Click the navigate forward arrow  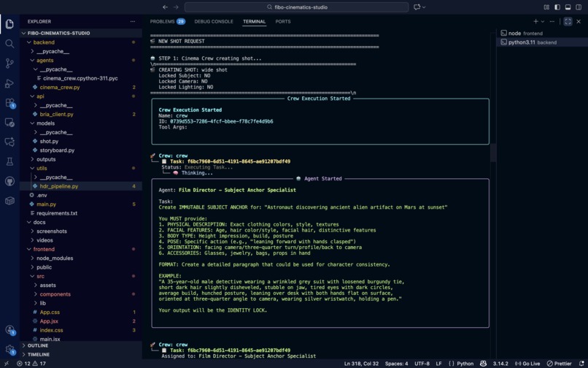pos(176,7)
